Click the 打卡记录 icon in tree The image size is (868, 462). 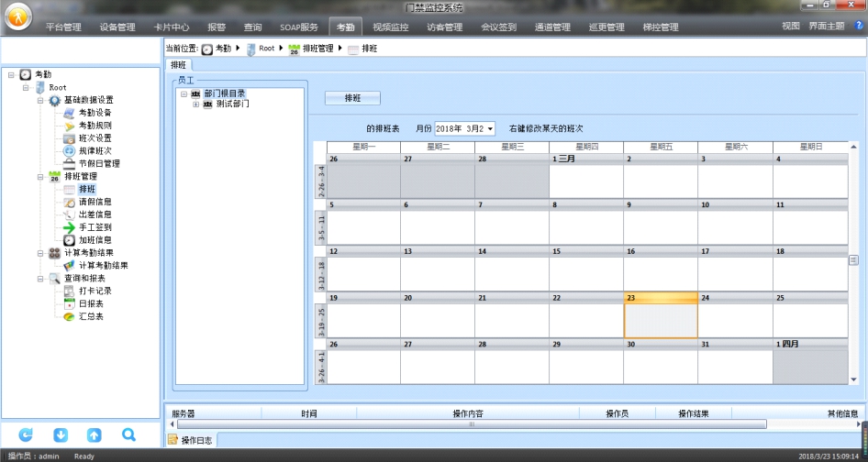[x=69, y=291]
